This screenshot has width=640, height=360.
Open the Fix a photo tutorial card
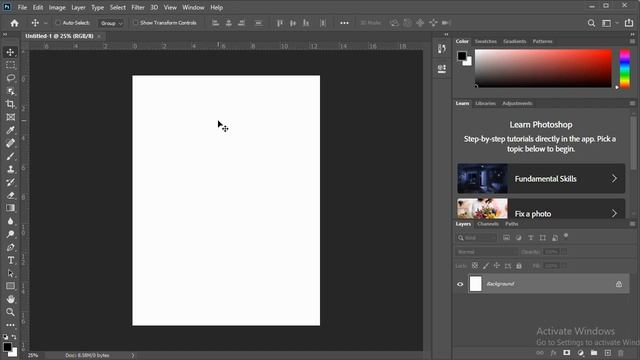coord(541,209)
